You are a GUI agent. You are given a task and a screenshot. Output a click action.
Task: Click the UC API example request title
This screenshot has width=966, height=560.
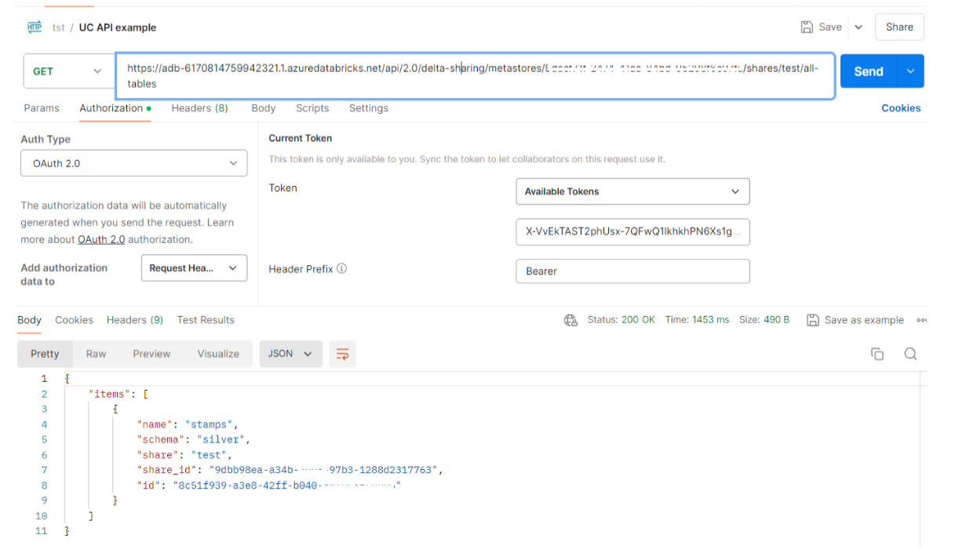[118, 27]
